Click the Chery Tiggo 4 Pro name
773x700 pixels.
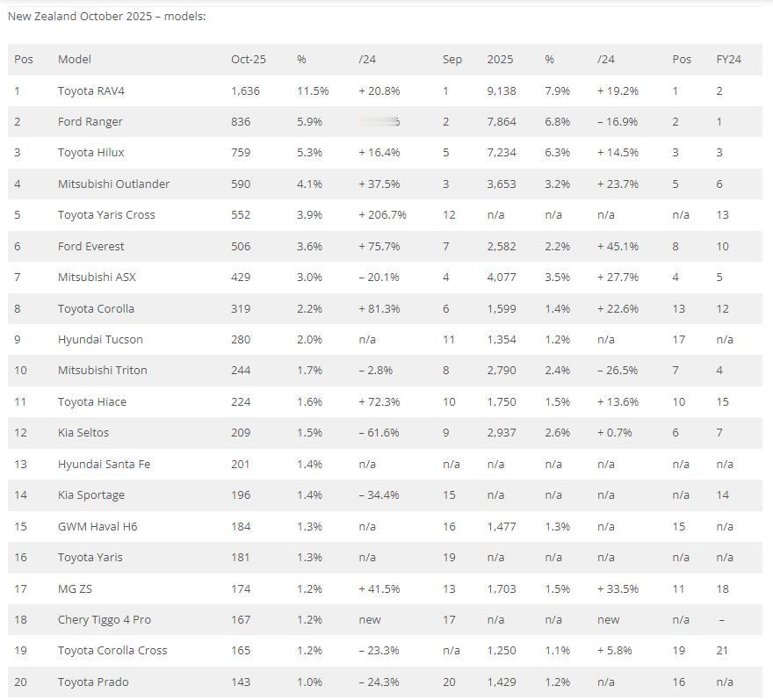(x=105, y=619)
